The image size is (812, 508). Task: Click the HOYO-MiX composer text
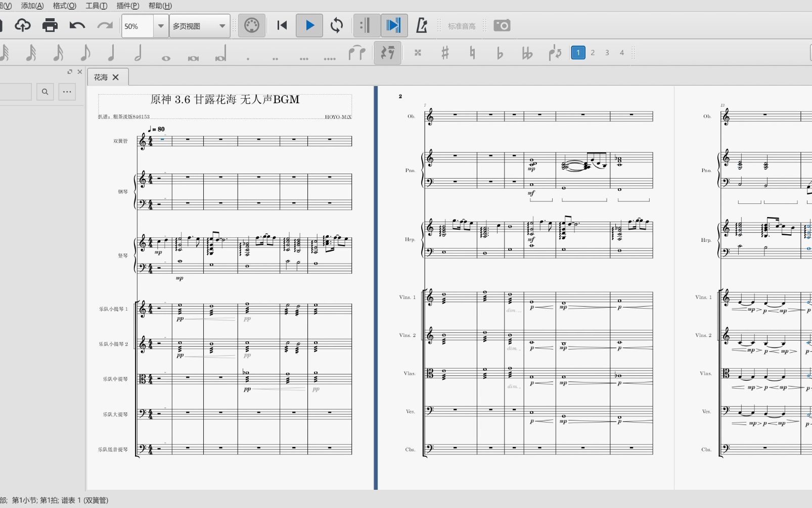(338, 117)
